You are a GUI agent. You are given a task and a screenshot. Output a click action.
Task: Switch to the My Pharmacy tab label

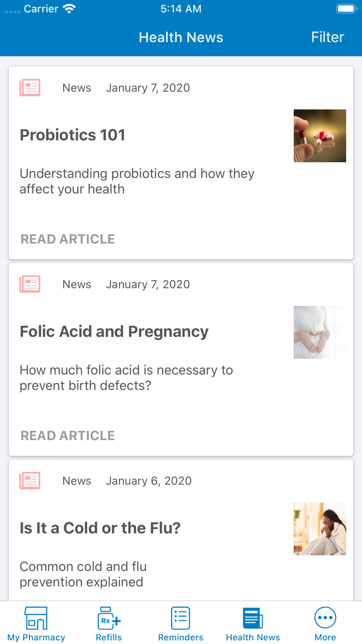[x=36, y=637]
